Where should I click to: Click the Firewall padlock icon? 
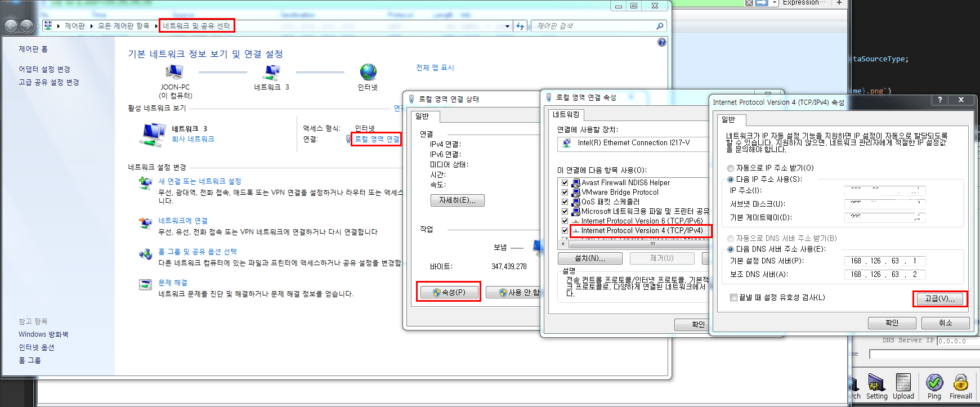pos(960,383)
